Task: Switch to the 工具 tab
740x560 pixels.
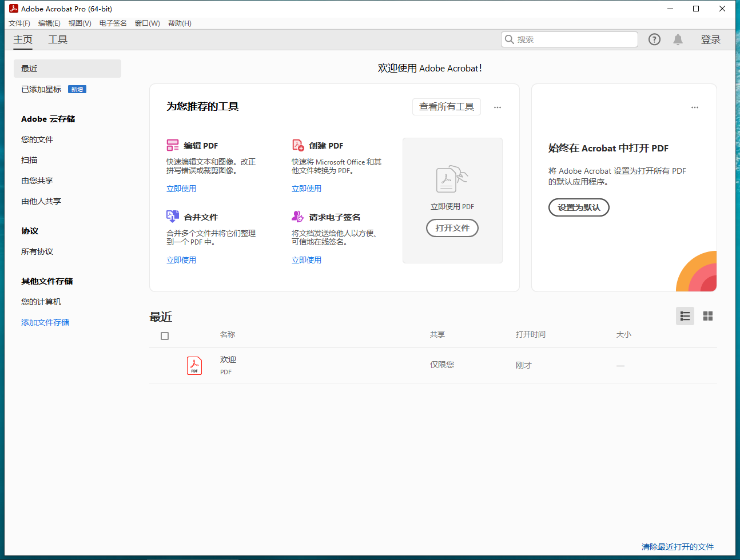Action: click(57, 39)
